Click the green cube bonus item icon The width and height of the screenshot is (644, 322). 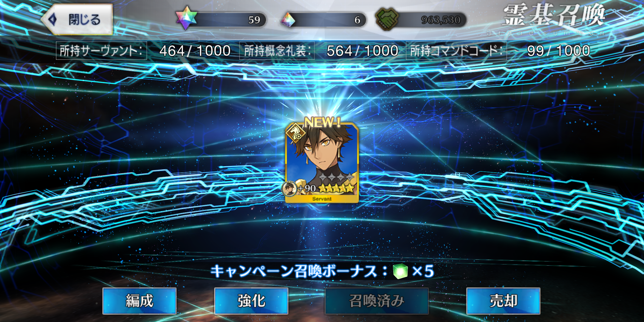pos(400,271)
